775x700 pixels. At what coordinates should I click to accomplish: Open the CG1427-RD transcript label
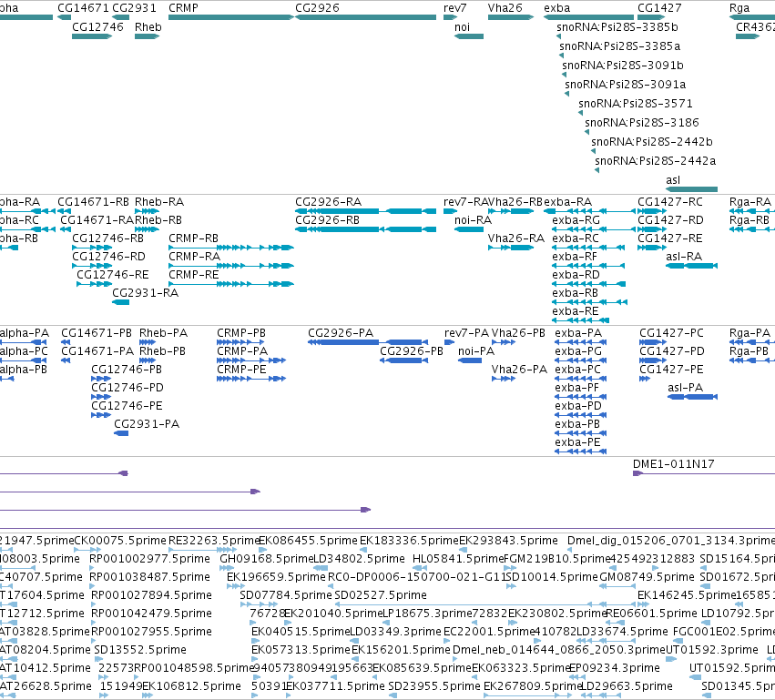(670, 219)
